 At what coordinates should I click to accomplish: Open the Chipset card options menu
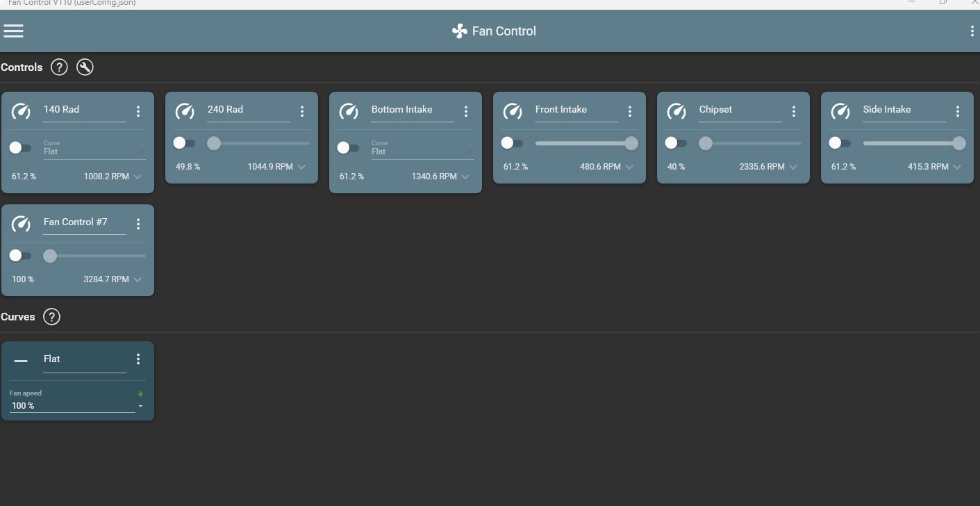coord(794,111)
